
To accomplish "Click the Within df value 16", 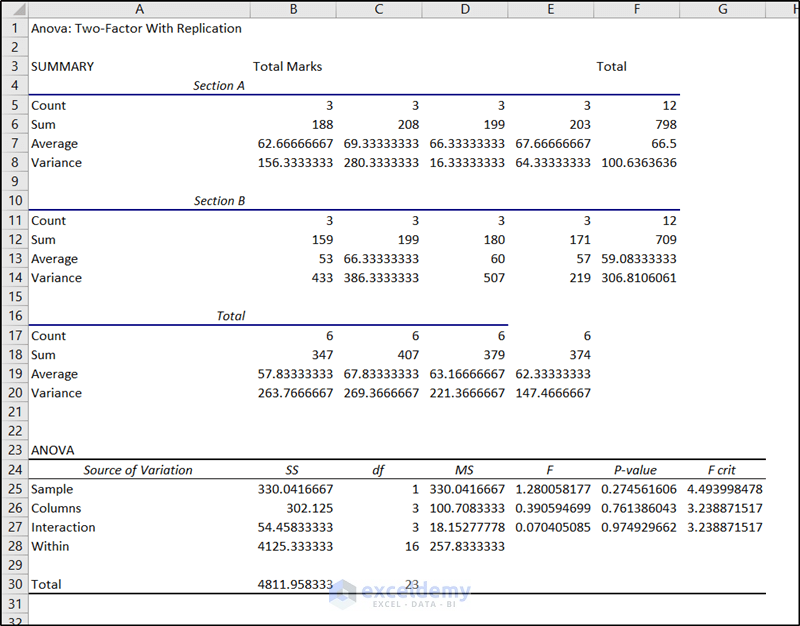I will coord(412,546).
